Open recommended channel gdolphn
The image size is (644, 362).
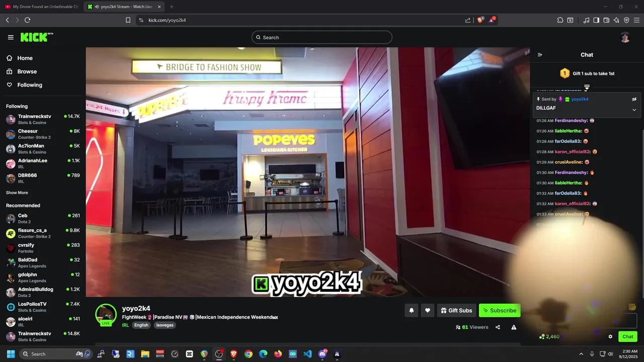pyautogui.click(x=43, y=278)
